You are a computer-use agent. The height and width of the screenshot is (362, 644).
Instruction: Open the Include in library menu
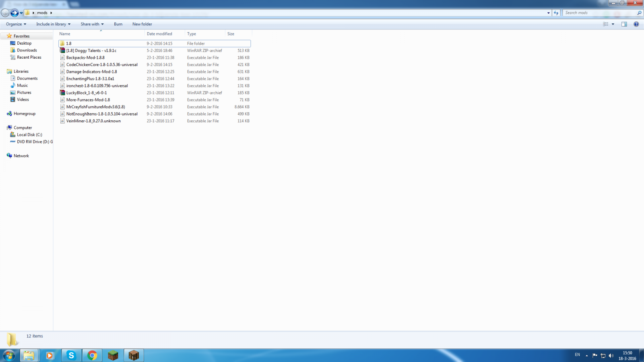[53, 24]
